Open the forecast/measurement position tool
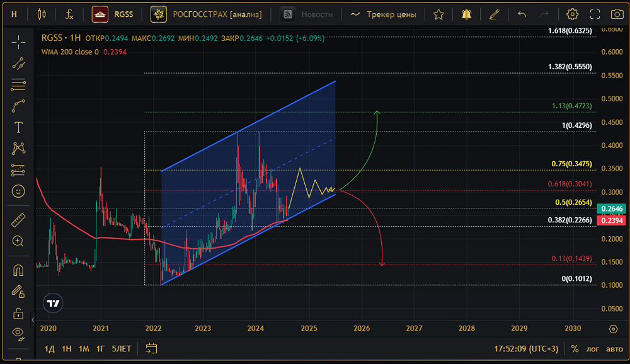The height and width of the screenshot is (364, 630). coord(18,170)
